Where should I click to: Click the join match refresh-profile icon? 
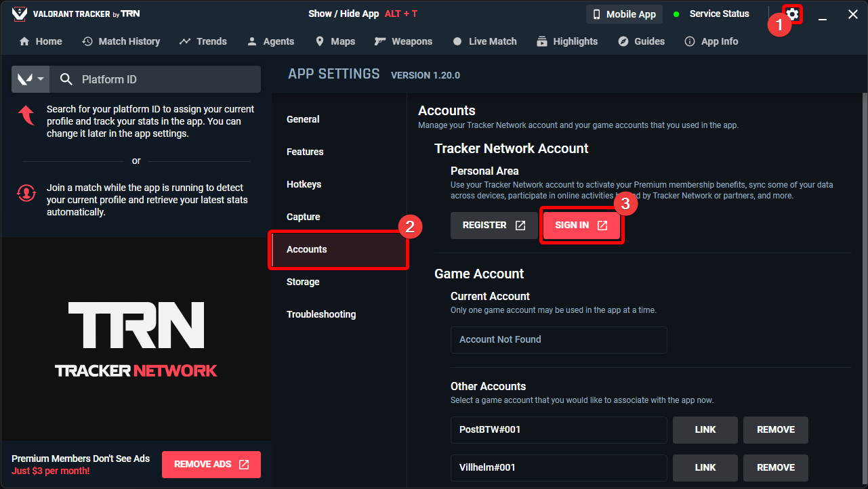(26, 194)
